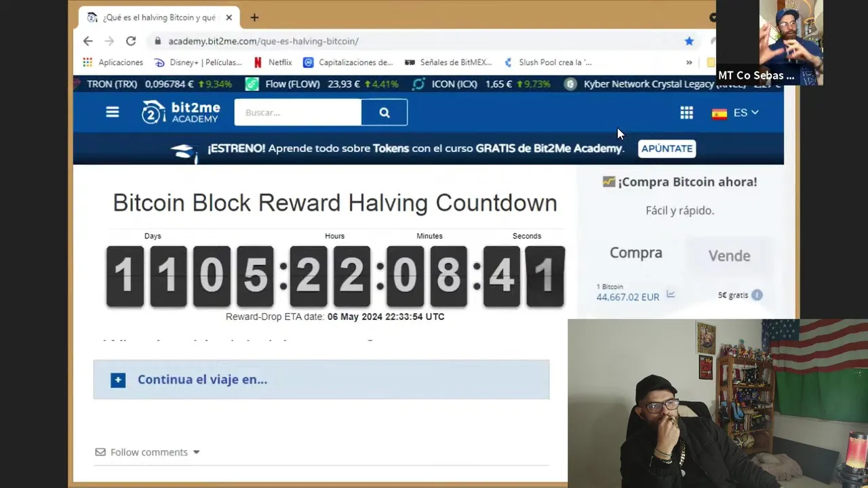Click Bitcoin Block Reward Halving Countdown title

pos(335,203)
